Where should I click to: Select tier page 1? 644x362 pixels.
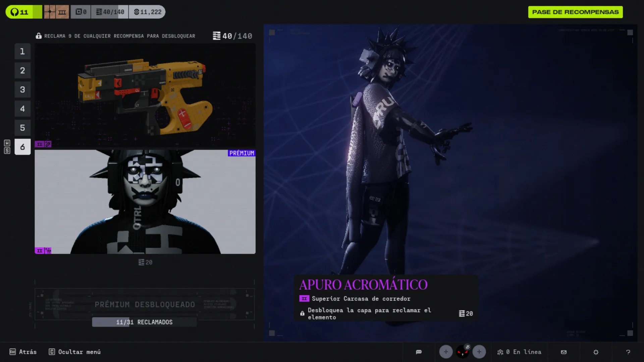(22, 51)
